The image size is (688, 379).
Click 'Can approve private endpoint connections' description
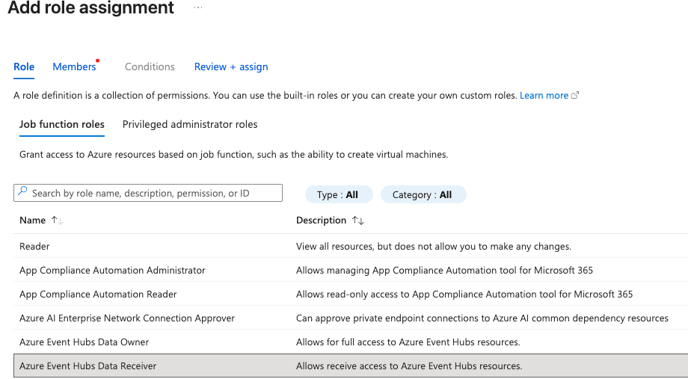(482, 318)
